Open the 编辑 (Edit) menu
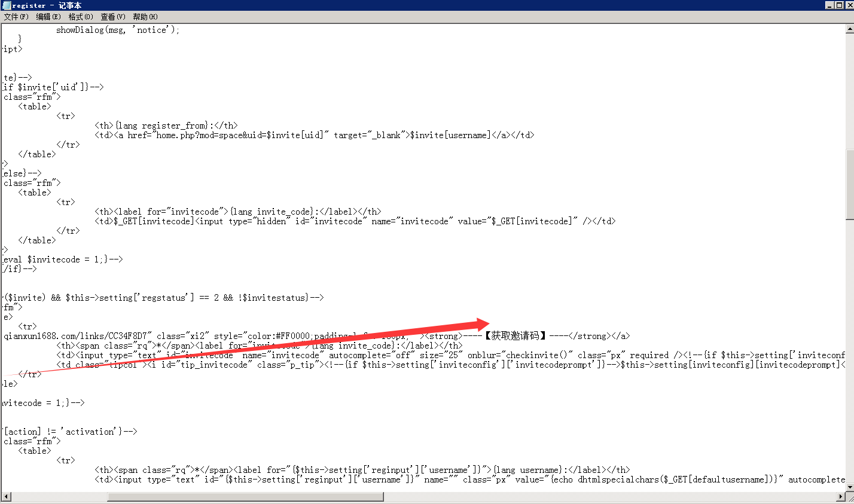The width and height of the screenshot is (854, 504). click(48, 17)
